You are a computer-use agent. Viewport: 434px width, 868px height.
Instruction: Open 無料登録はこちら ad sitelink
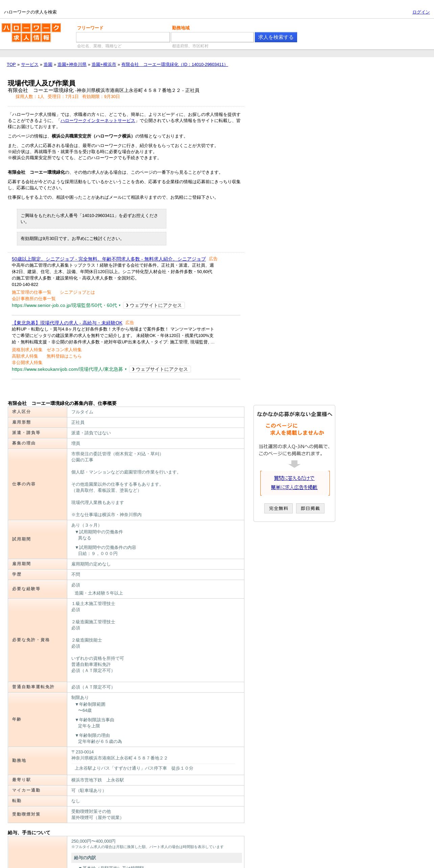[64, 356]
